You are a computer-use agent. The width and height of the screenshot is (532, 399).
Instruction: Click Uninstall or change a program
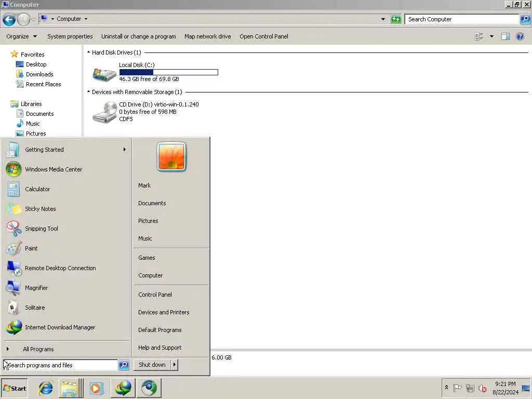[x=138, y=36]
